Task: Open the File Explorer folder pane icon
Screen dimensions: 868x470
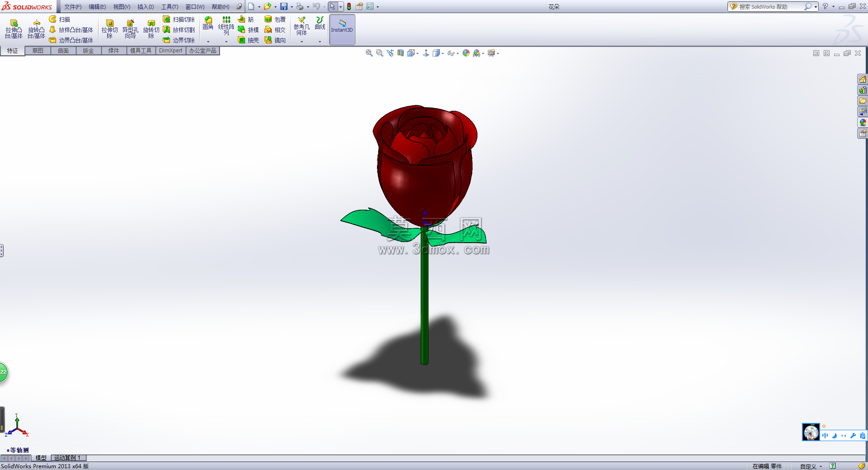Action: tap(863, 101)
